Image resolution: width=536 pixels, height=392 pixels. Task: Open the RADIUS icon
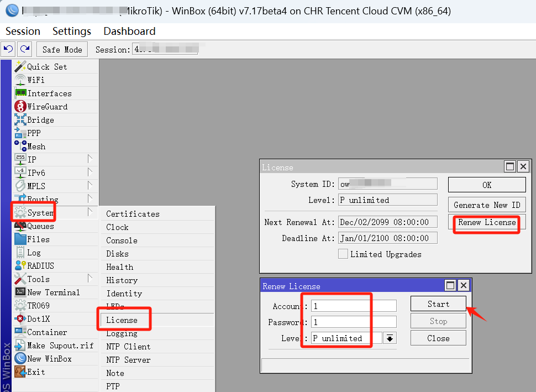20,265
